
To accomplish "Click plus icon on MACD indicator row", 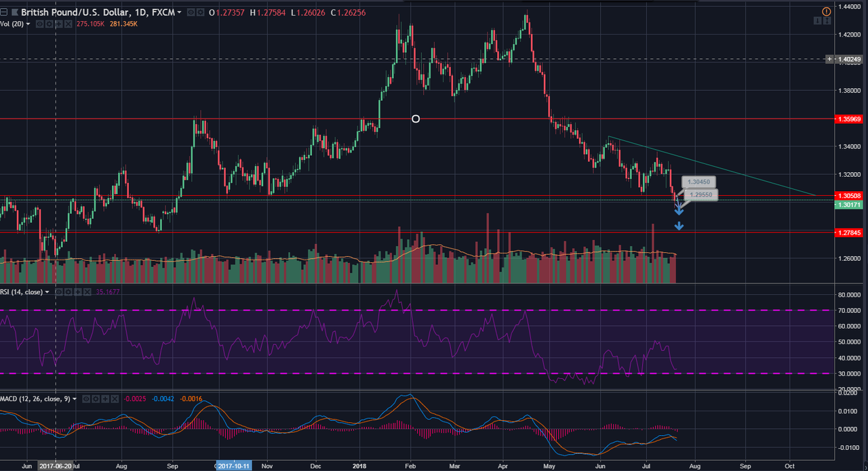I will (x=105, y=399).
